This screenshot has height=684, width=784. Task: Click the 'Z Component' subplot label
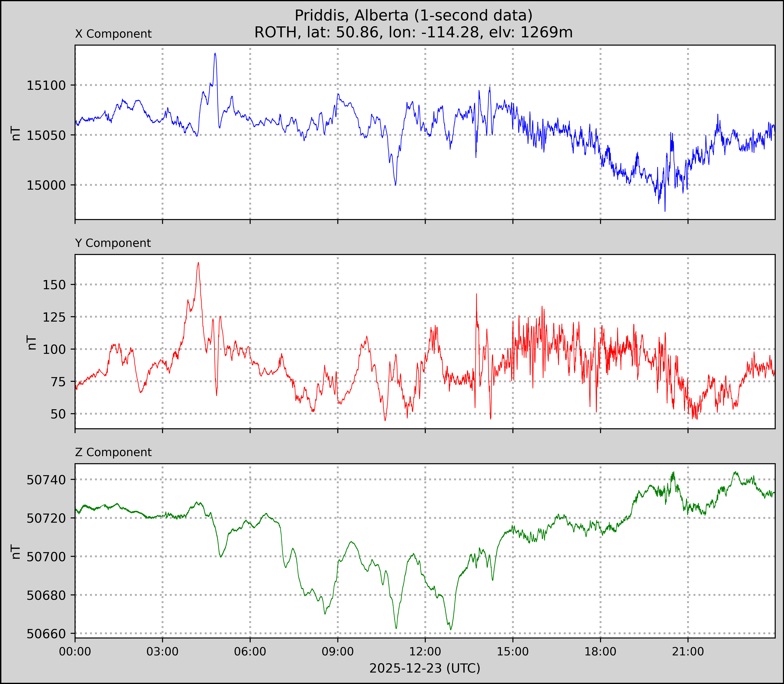point(113,452)
